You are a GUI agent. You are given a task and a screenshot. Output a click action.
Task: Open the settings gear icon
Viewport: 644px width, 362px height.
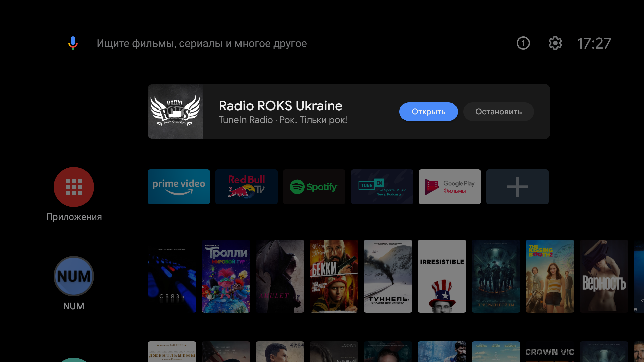555,43
